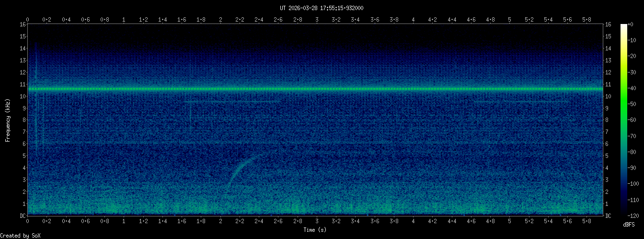This screenshot has width=644, height=239.
Task: Click the bright green tone line near 10.6 kHz
Action: (315, 89)
